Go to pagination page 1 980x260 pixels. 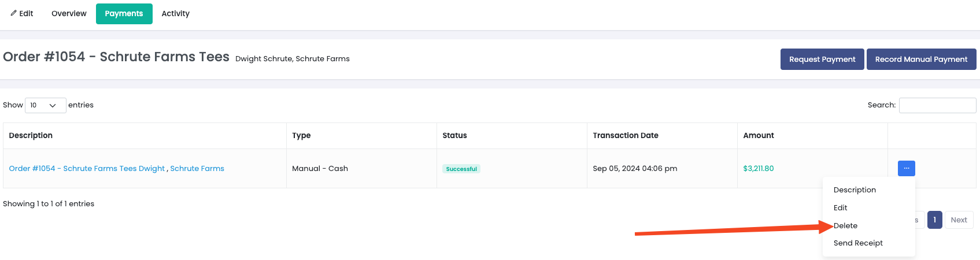tap(934, 220)
